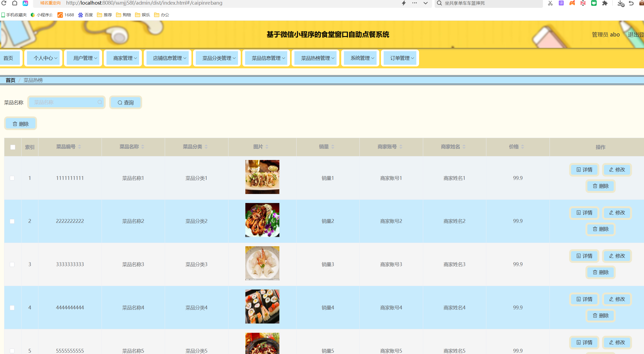644x354 pixels.
Task: Click 修改 for row 1
Action: pyautogui.click(x=617, y=170)
